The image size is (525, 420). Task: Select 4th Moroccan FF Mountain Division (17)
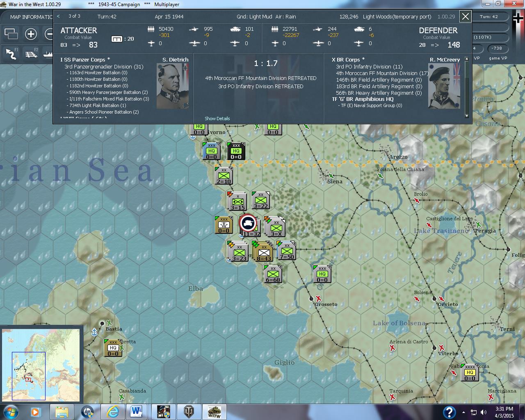click(382, 73)
